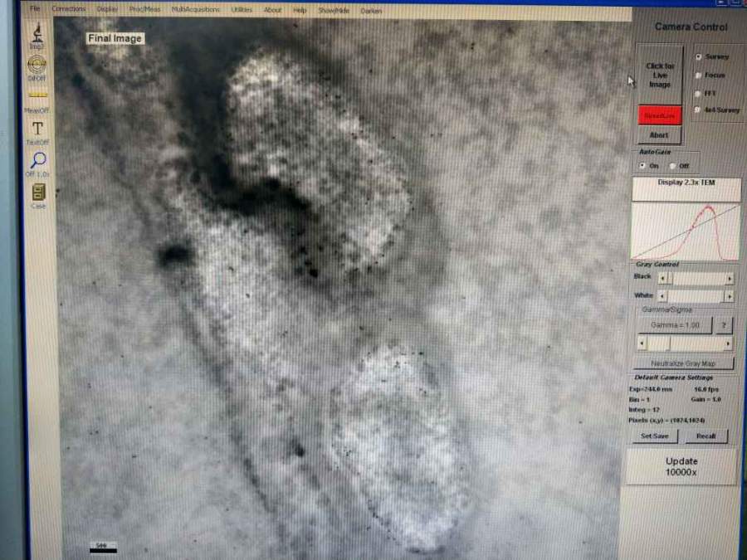
Task: Open the Show/Hide menu
Action: 334,11
